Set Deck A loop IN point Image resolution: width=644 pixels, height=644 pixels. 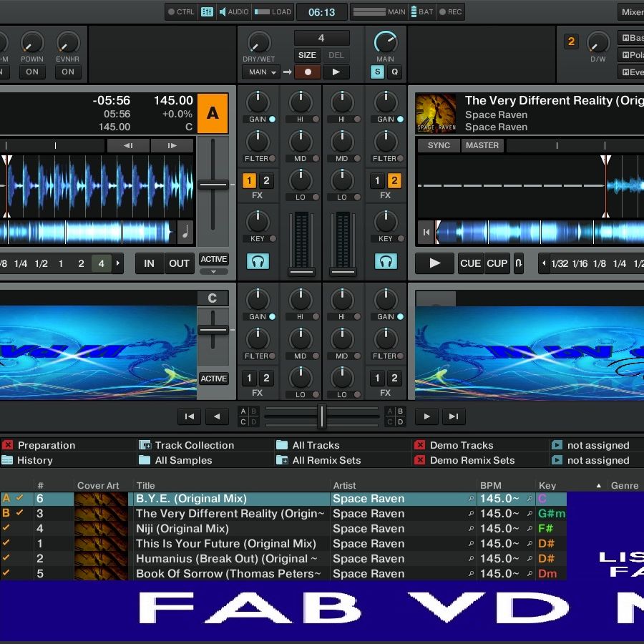(149, 263)
